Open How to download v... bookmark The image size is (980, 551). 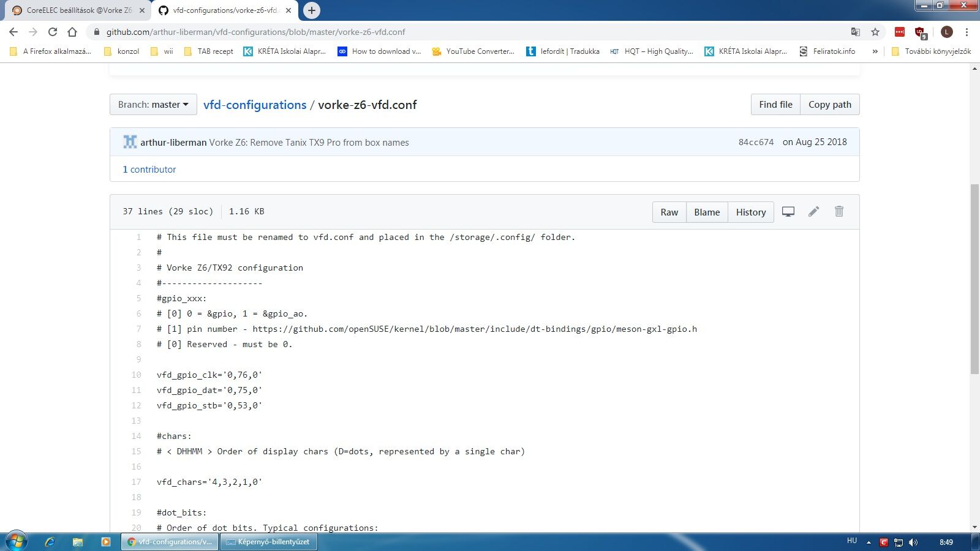380,51
